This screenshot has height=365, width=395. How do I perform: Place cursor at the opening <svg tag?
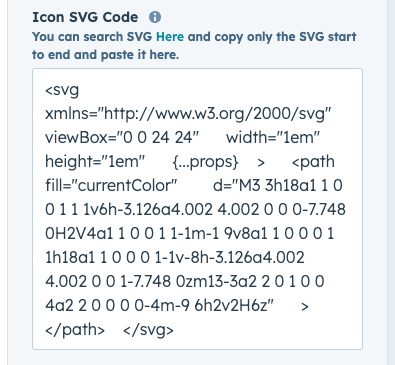click(x=62, y=90)
